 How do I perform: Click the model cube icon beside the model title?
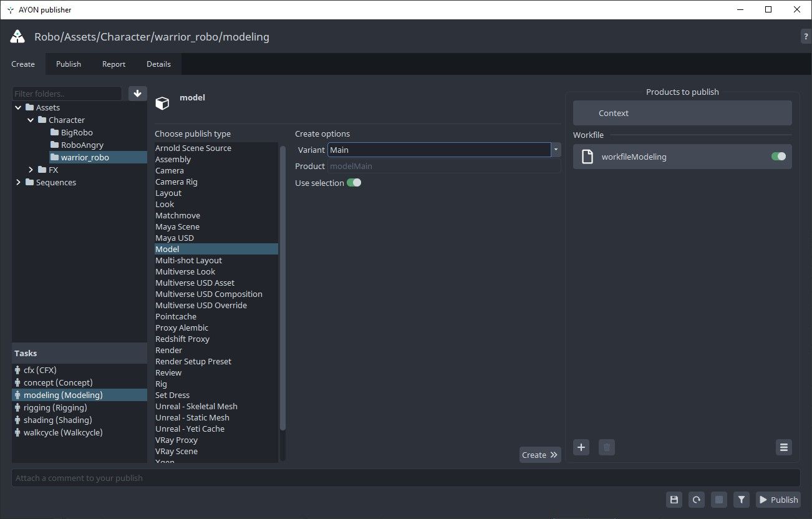162,103
